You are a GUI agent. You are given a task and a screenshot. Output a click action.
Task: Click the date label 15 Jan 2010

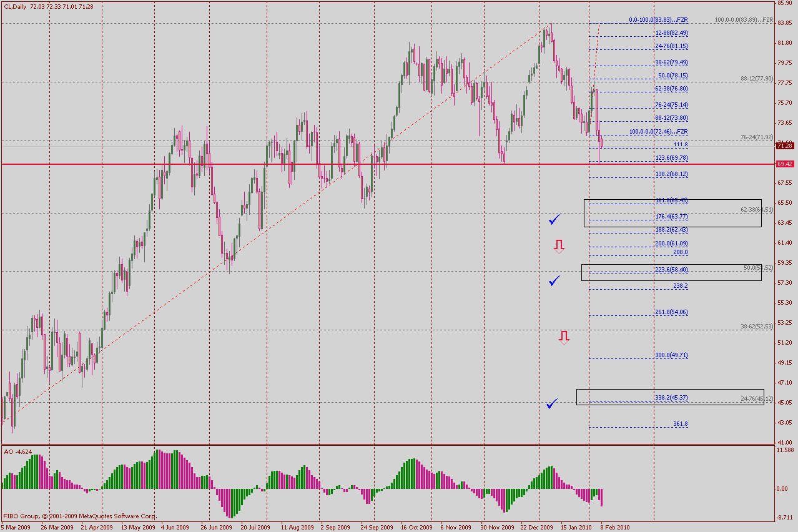[x=576, y=527]
